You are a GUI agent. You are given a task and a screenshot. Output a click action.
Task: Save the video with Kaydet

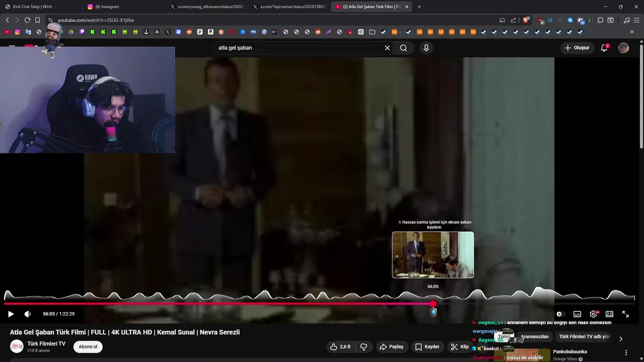pyautogui.click(x=427, y=347)
